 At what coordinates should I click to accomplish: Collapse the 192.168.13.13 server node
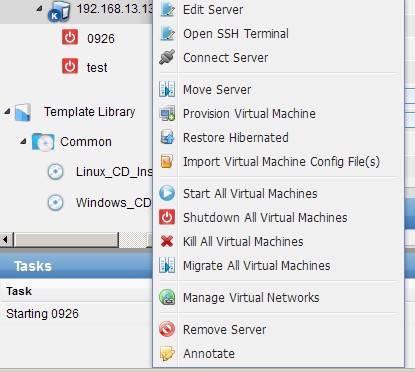(39, 9)
